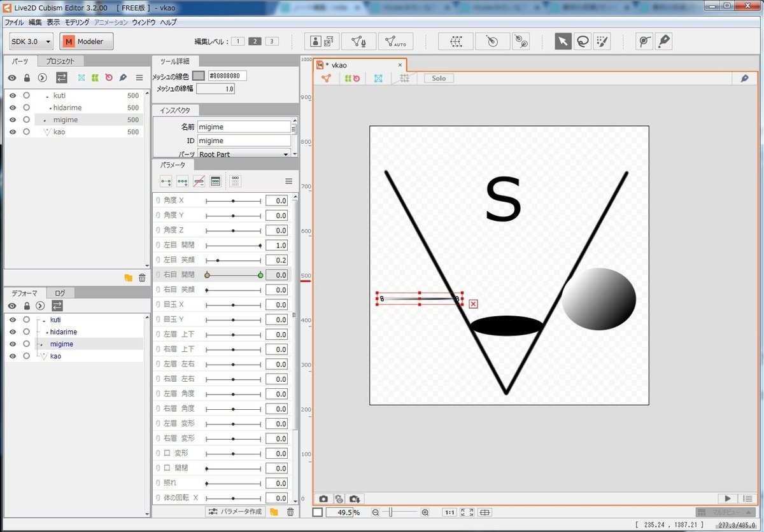This screenshot has height=532, width=764.
Task: Click the mesh line width field
Action: (216, 89)
